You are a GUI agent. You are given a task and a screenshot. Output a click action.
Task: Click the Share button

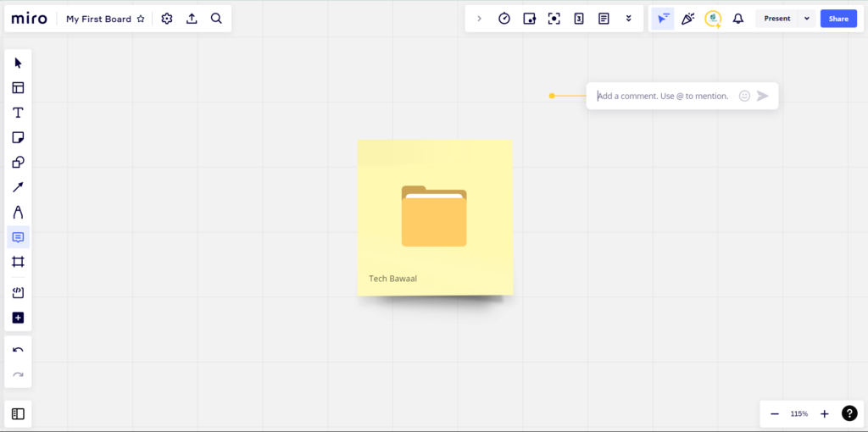pos(838,19)
